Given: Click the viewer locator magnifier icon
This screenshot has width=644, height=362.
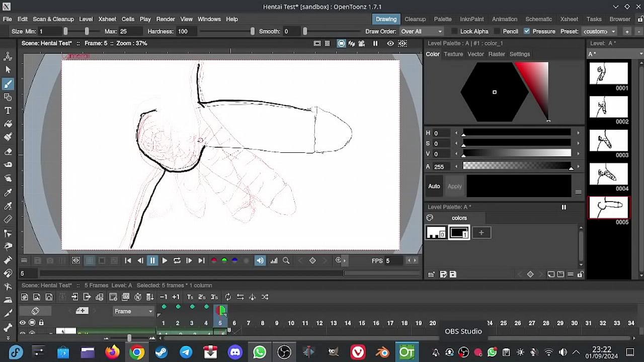Looking at the screenshot, I should point(286,260).
